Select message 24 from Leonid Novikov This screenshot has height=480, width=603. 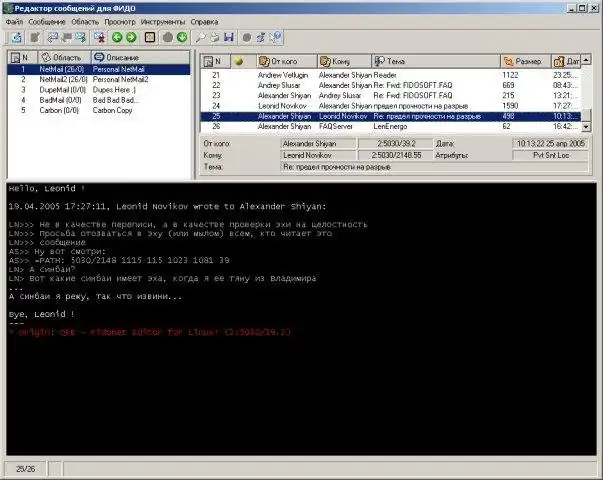point(391,106)
